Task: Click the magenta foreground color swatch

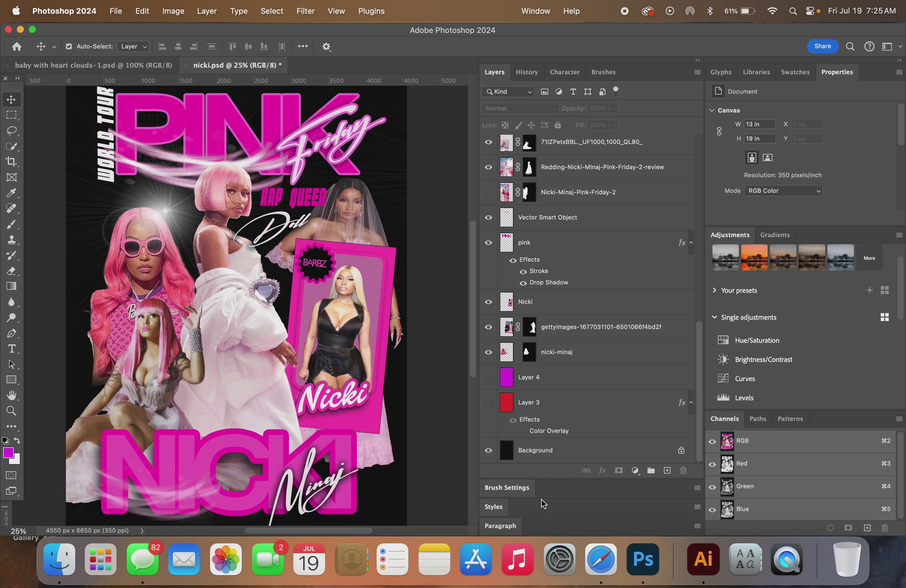Action: [8, 453]
